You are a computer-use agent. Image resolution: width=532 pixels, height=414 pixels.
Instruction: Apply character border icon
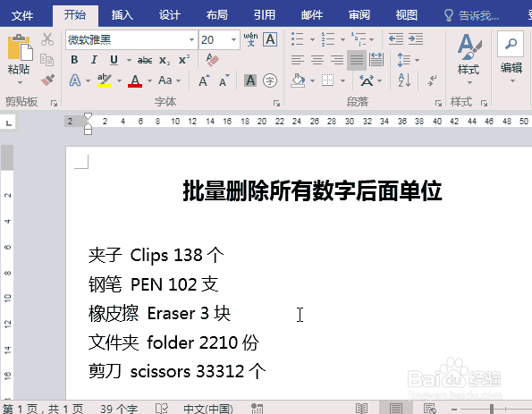click(x=270, y=39)
